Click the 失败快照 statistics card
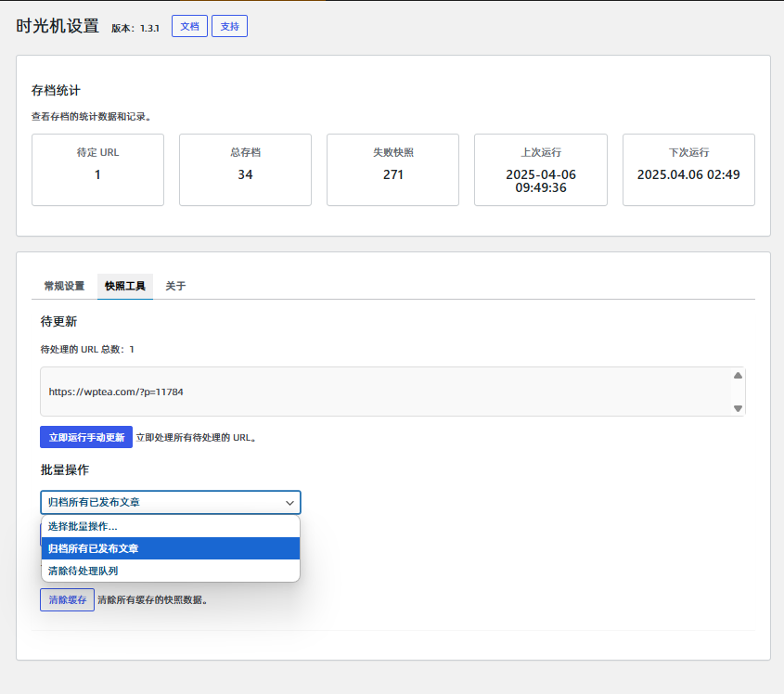This screenshot has height=694, width=784. pos(392,169)
